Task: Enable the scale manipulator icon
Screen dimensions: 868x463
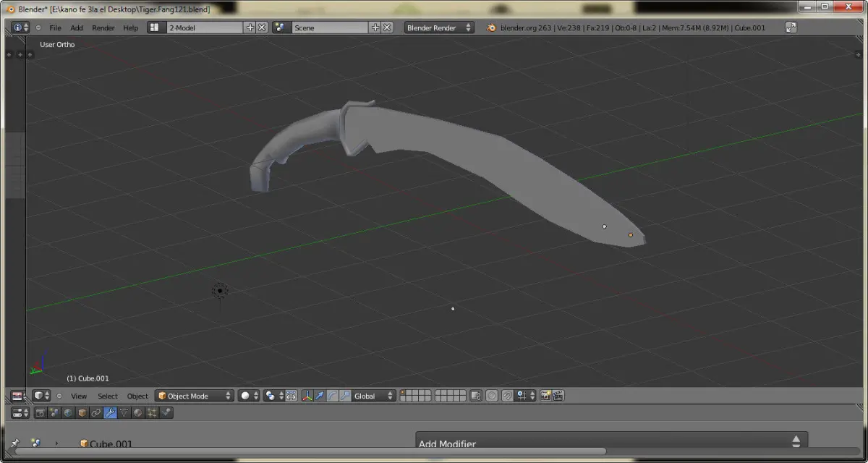Action: coord(345,396)
